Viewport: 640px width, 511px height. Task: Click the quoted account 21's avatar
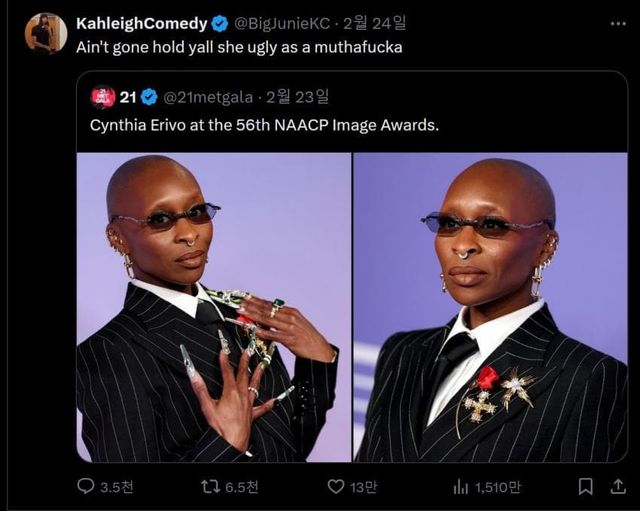point(102,97)
